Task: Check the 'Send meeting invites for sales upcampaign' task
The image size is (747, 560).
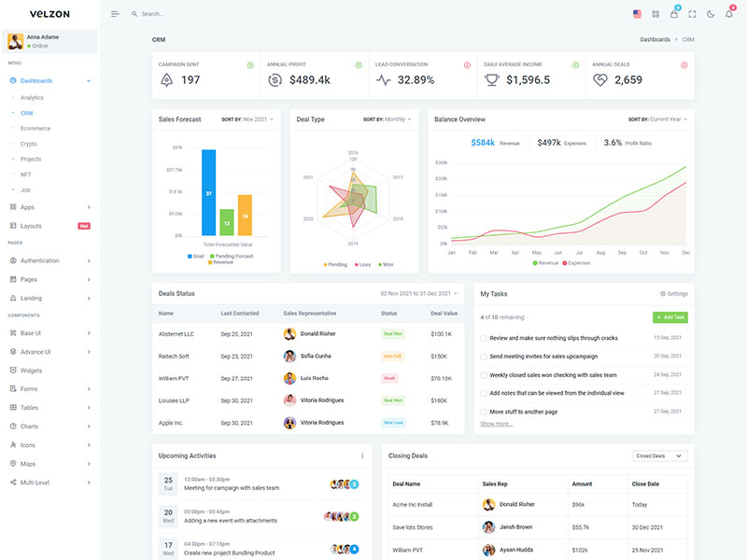Action: click(x=484, y=357)
